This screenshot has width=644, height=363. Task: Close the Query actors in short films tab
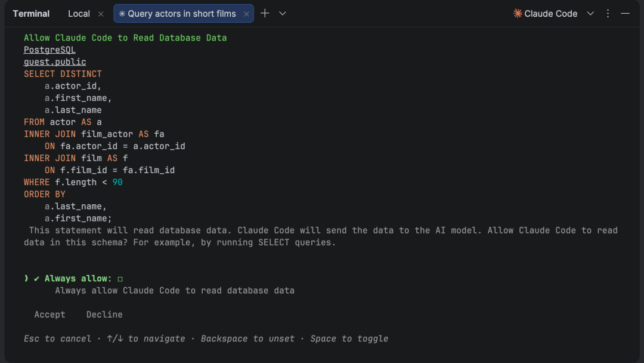pyautogui.click(x=246, y=14)
